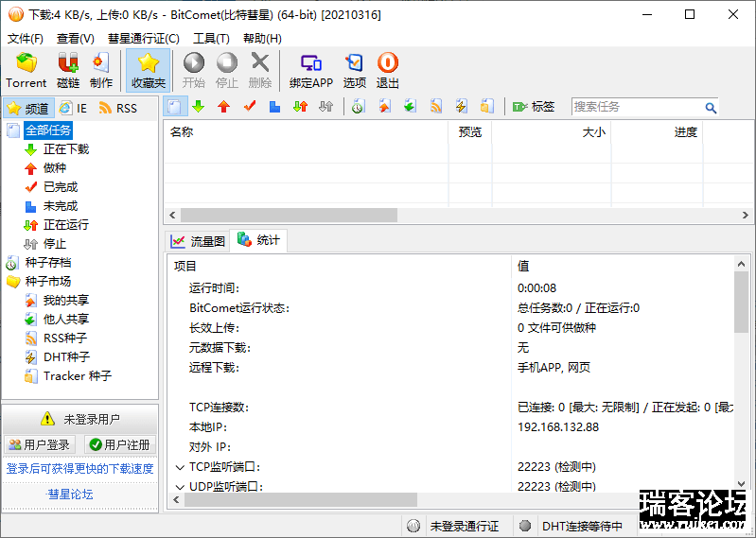The height and width of the screenshot is (538, 756).
Task: Select 未完成 in the sidebar
Action: 61,206
